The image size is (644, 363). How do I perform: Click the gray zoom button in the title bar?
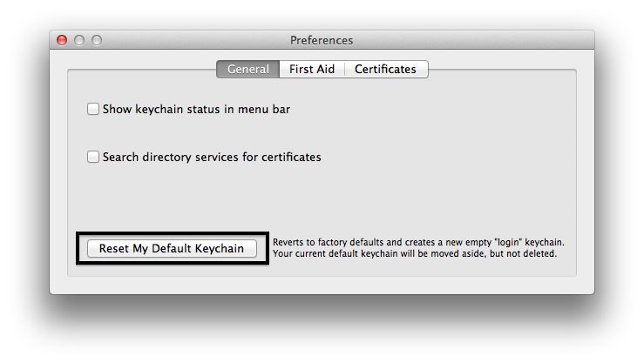click(97, 40)
